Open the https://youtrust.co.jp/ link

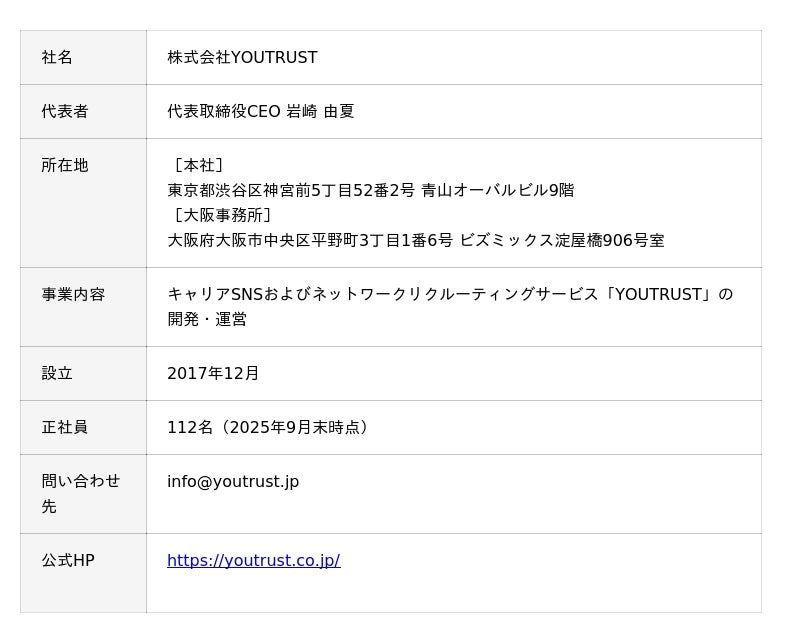[x=253, y=560]
